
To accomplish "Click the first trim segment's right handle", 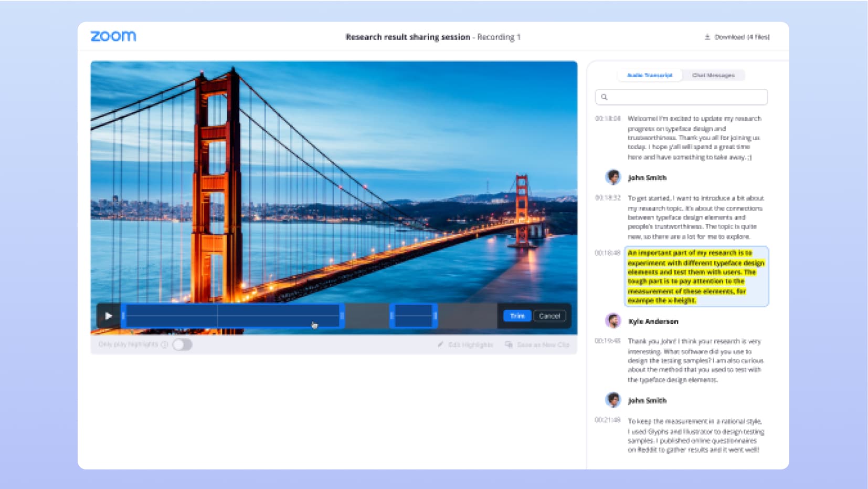I will point(342,316).
